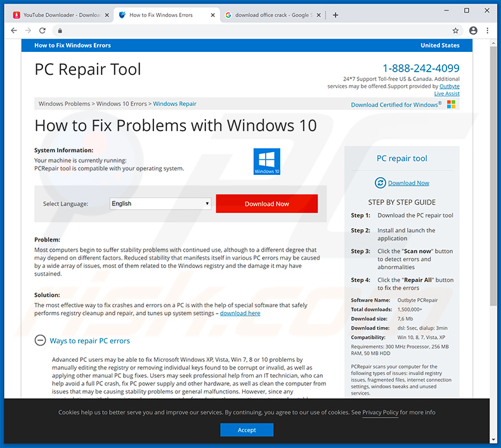Open the user profile avatar icon
The height and width of the screenshot is (448, 501).
(x=473, y=30)
